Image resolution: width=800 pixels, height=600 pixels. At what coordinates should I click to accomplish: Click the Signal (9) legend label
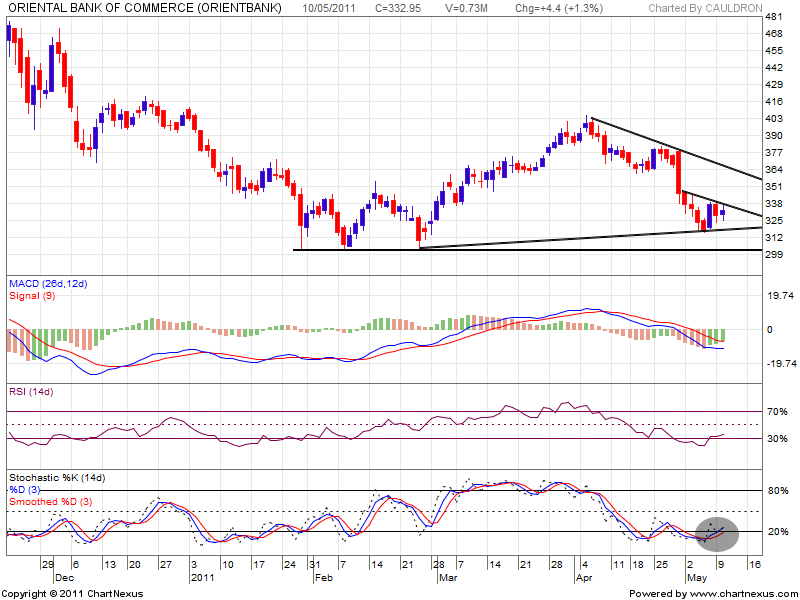tap(31, 297)
